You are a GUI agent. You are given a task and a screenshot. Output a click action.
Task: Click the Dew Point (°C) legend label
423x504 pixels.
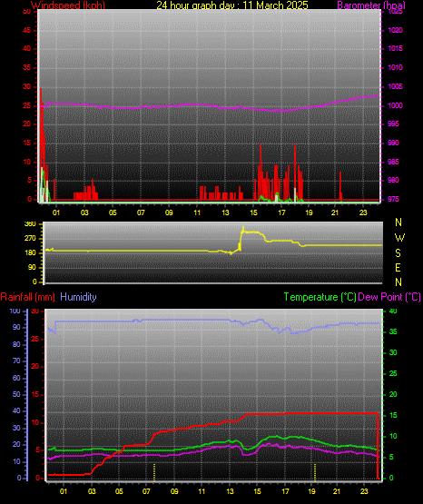[389, 297]
